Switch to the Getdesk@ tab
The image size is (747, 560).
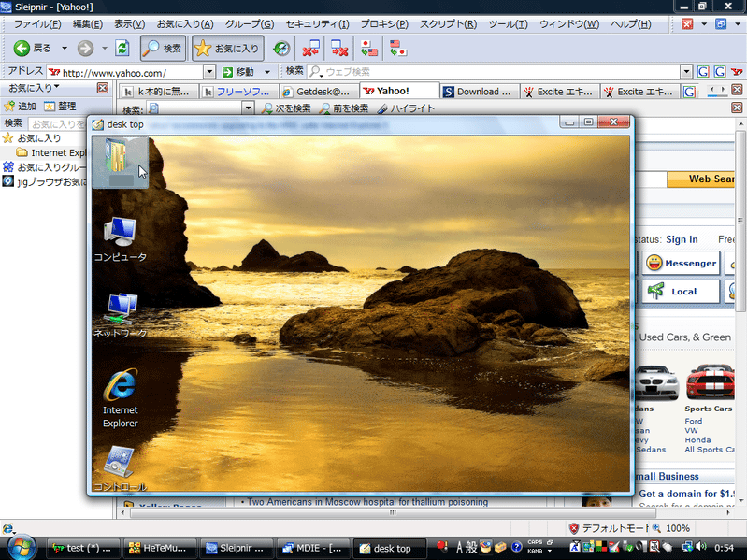[x=320, y=92]
